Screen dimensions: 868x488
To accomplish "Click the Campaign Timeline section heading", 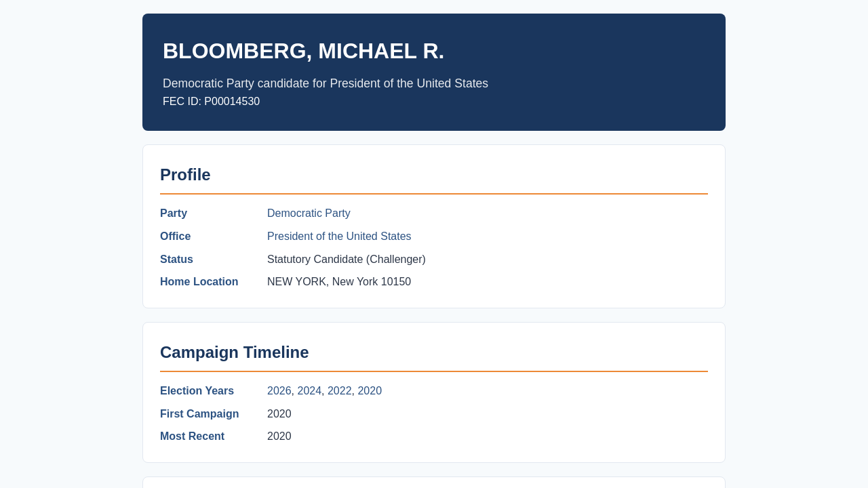I will [234, 352].
